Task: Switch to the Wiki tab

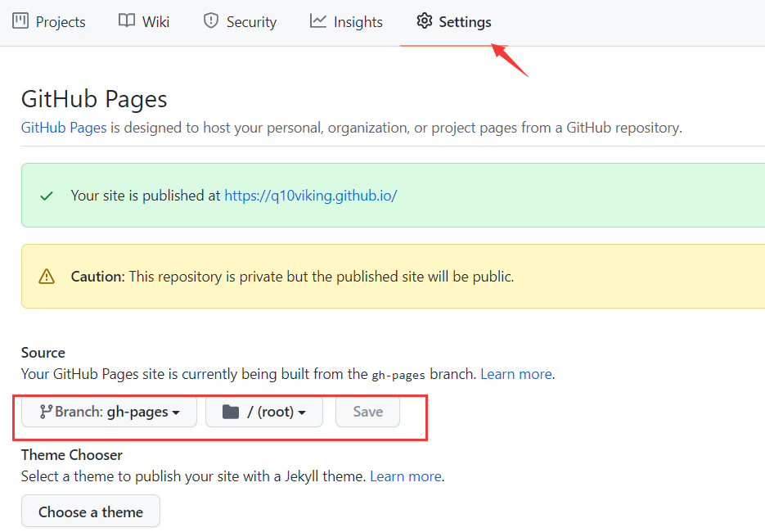Action: click(x=144, y=21)
